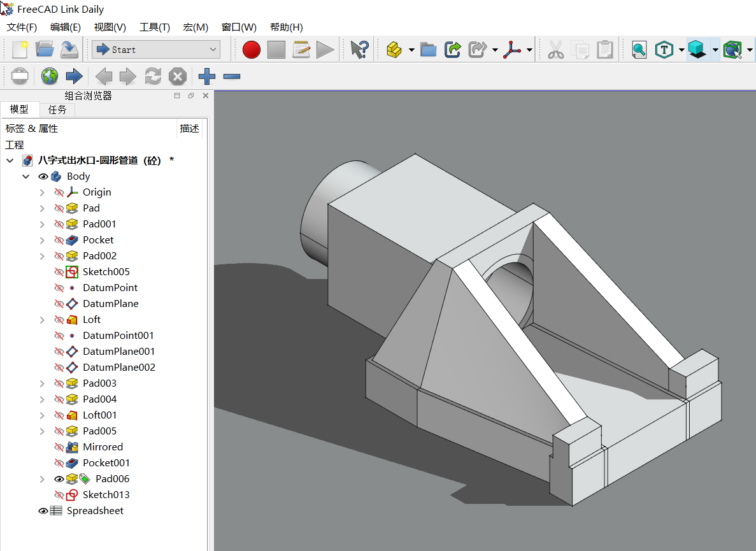756x551 pixels.
Task: Open the 工具(T) menu
Action: [155, 27]
